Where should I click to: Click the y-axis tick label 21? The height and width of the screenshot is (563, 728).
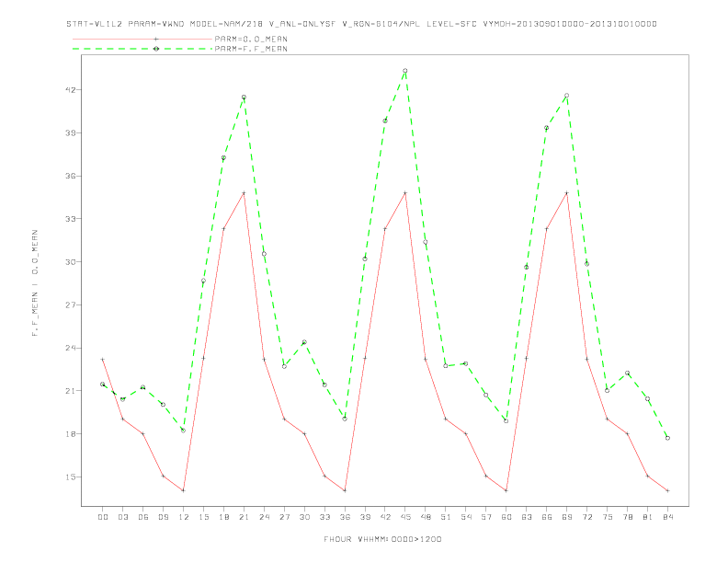(x=71, y=391)
